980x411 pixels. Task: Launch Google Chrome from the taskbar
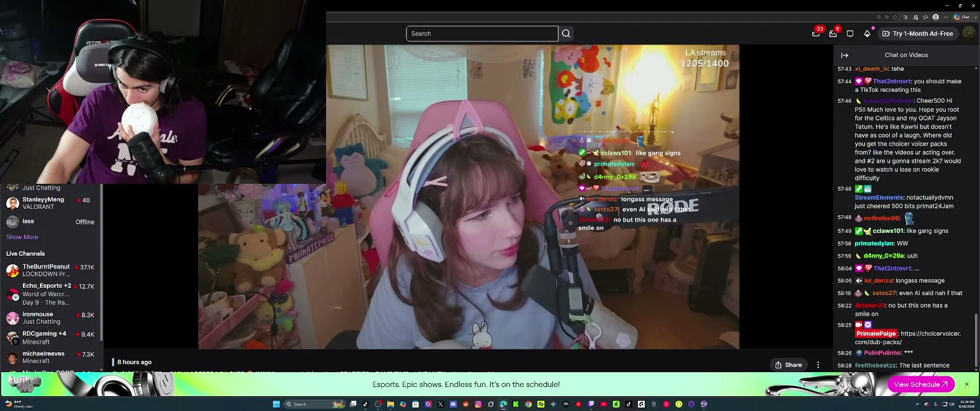coord(528,404)
